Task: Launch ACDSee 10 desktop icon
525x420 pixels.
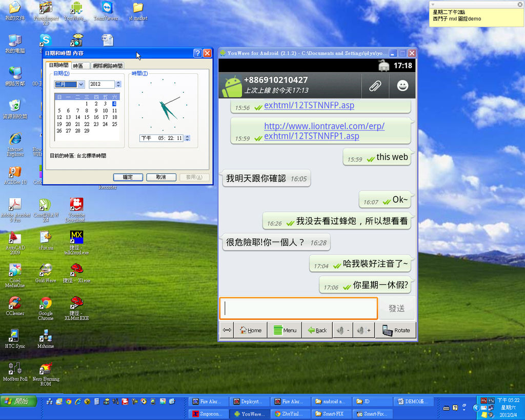Action: [15, 175]
